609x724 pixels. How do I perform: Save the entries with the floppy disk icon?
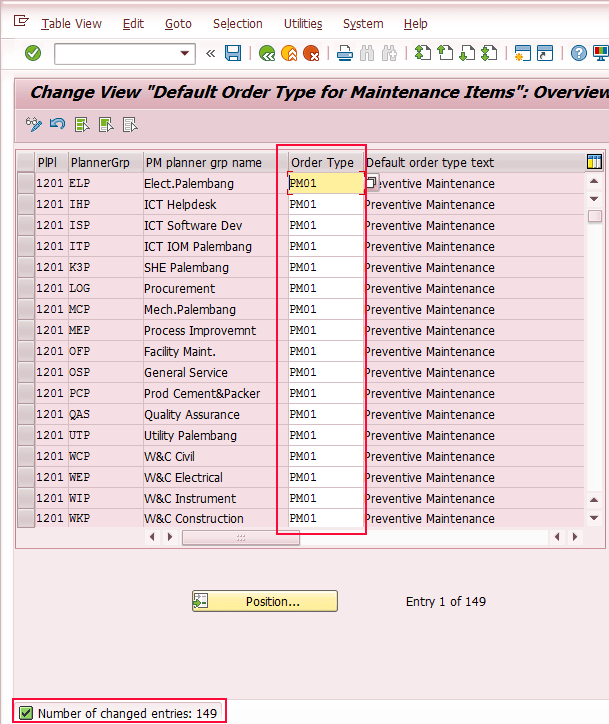pos(233,53)
